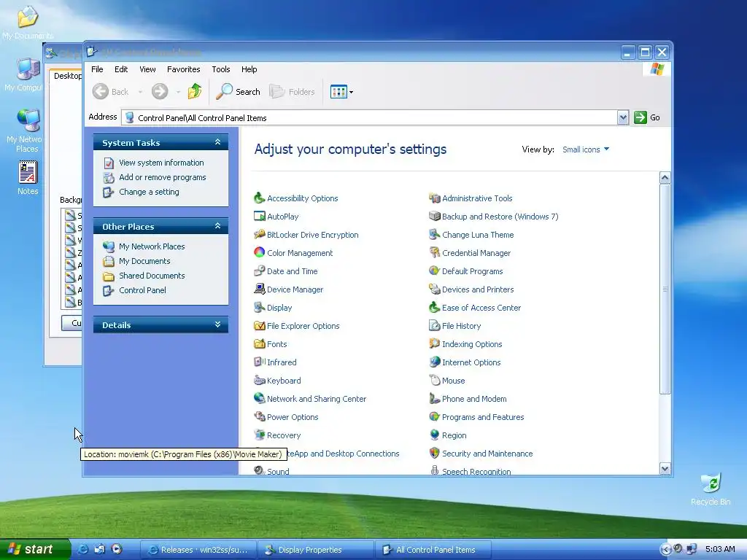Open Power Options icon

259,416
